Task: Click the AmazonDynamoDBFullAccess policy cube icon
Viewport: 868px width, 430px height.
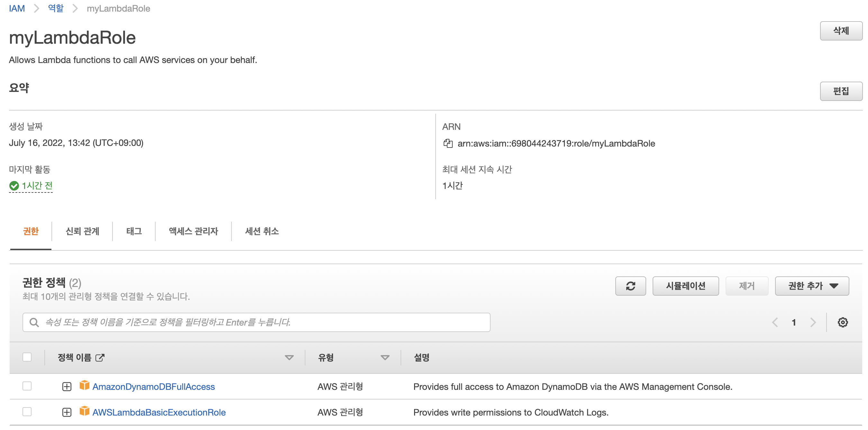Action: click(85, 385)
